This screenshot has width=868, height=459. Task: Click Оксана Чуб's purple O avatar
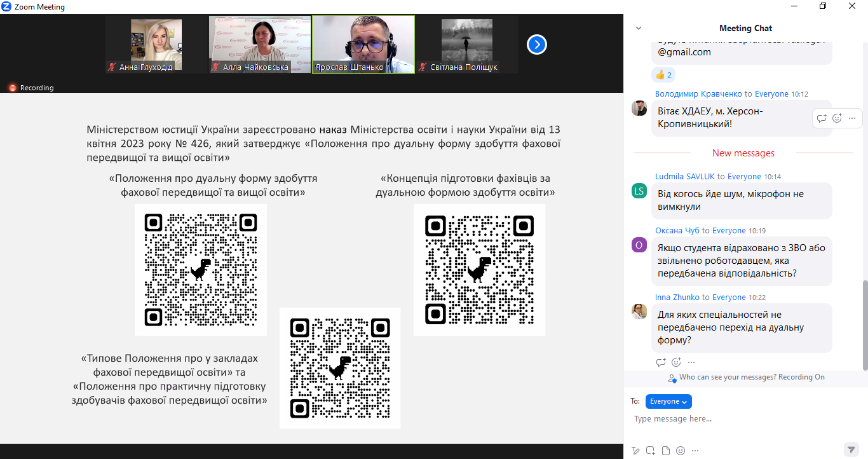click(x=639, y=245)
